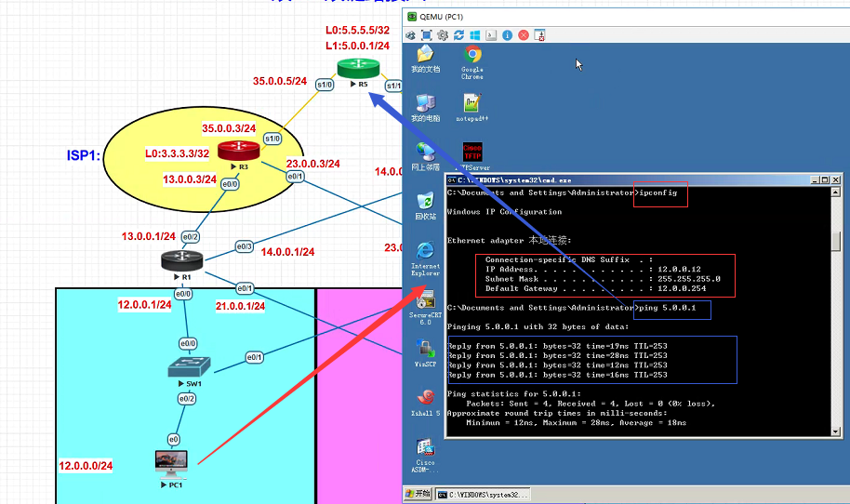
Task: Open the 回收站 recycle bin icon
Action: point(426,206)
